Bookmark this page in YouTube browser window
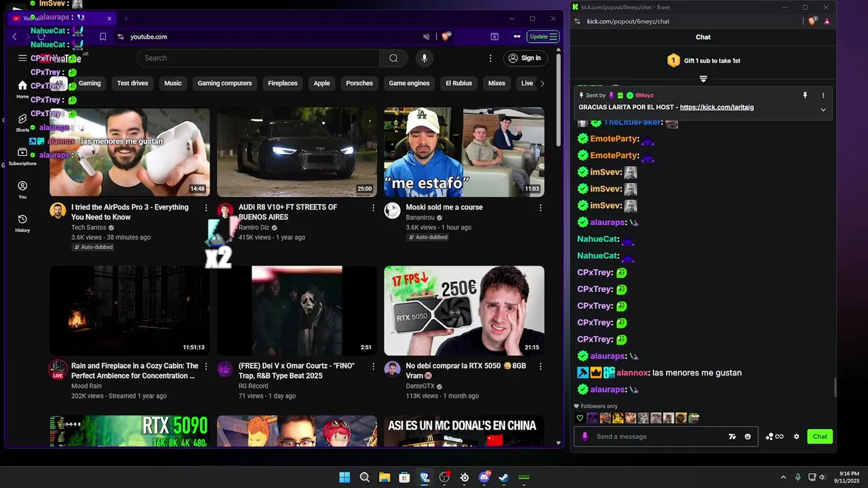 [x=102, y=37]
